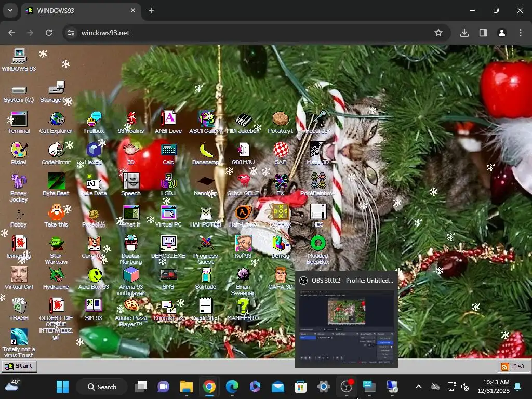
Task: Open a new browser tab
Action: (152, 10)
